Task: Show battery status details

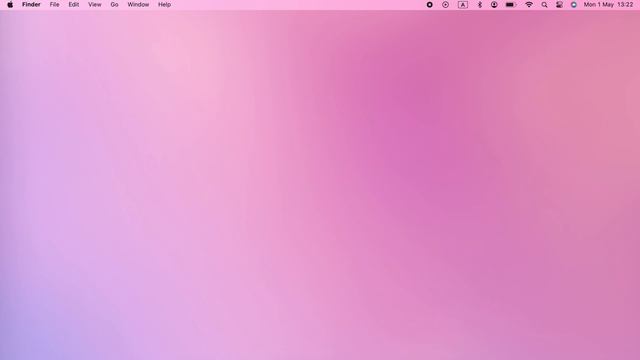Action: tap(511, 5)
